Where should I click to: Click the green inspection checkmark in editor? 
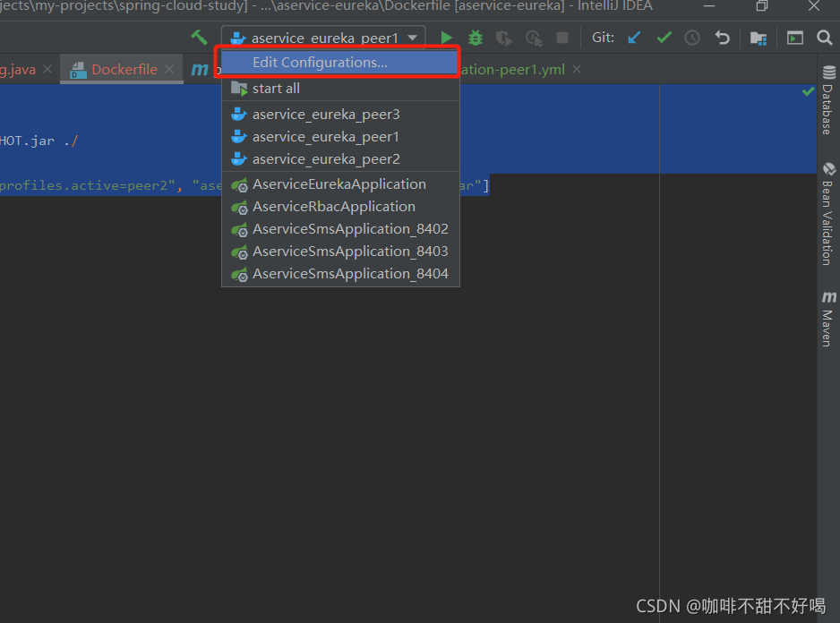808,91
